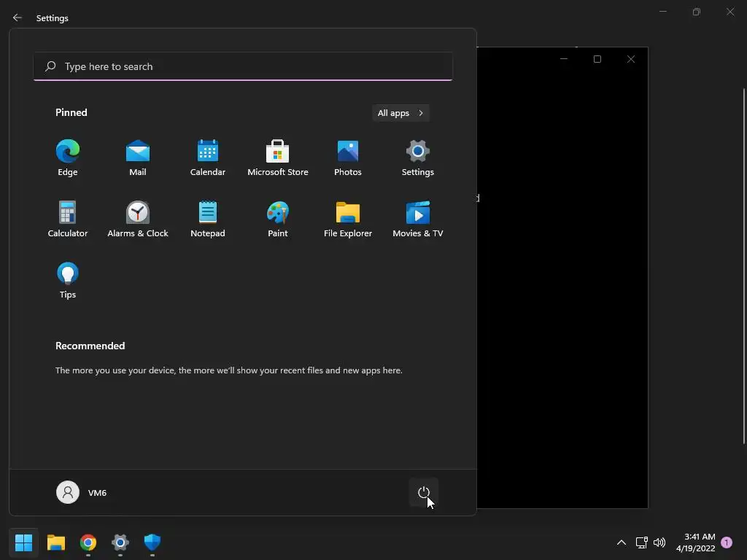Launch Alarms & Clock

(x=138, y=219)
